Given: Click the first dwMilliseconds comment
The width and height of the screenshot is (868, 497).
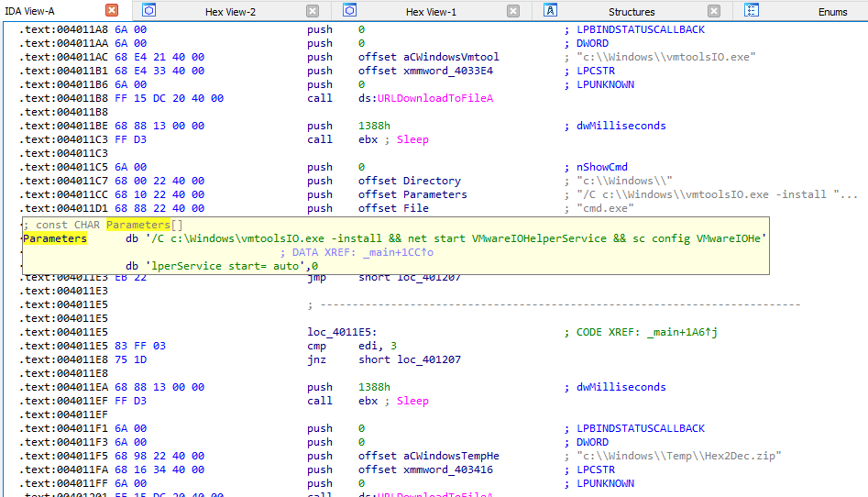Looking at the screenshot, I should point(621,126).
